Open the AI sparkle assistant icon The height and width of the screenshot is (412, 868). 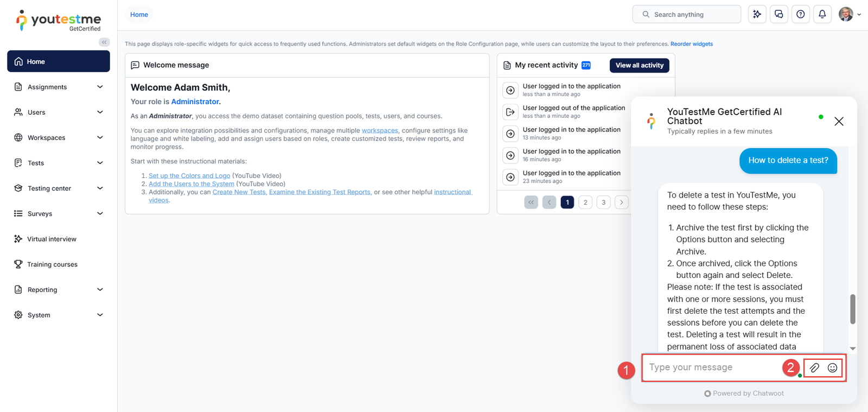[x=757, y=14]
